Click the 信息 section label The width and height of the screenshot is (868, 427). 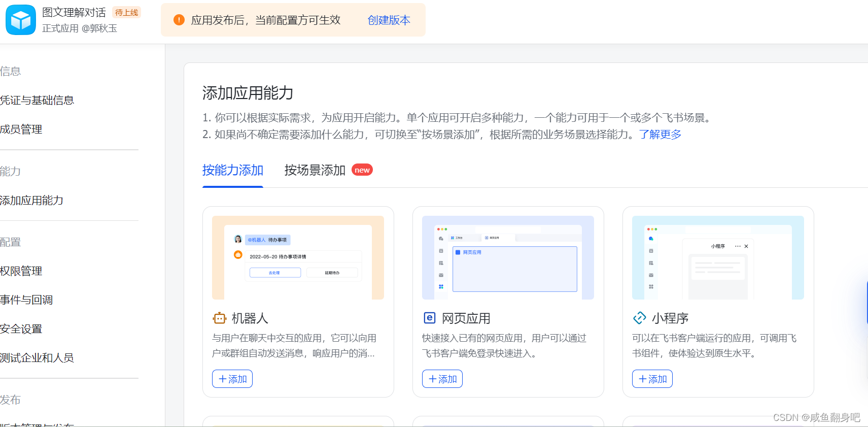(11, 71)
